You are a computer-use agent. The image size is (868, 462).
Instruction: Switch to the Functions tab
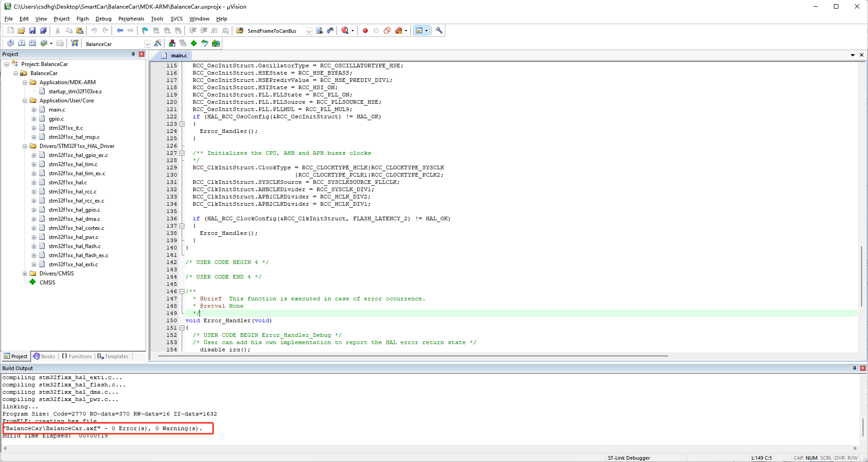[x=77, y=356]
